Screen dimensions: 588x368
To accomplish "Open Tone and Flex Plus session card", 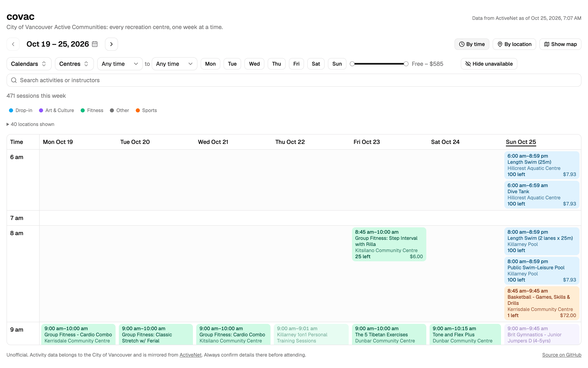I will pyautogui.click(x=465, y=334).
